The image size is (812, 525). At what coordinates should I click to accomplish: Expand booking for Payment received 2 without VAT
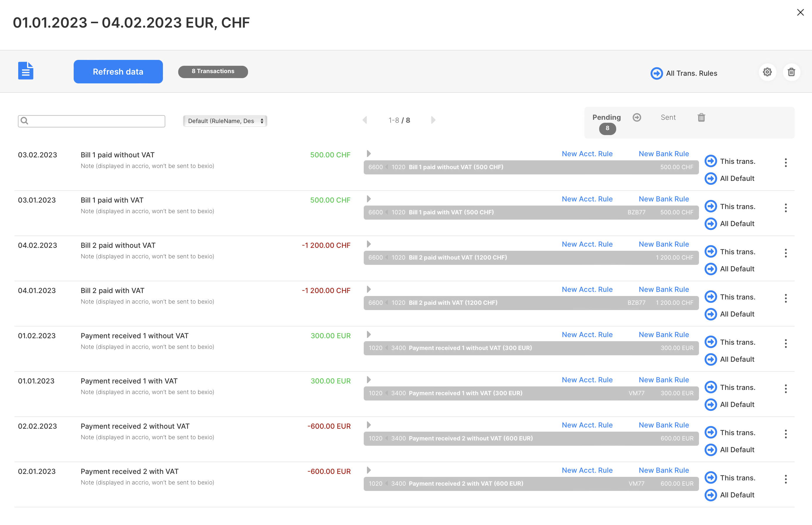pos(369,425)
